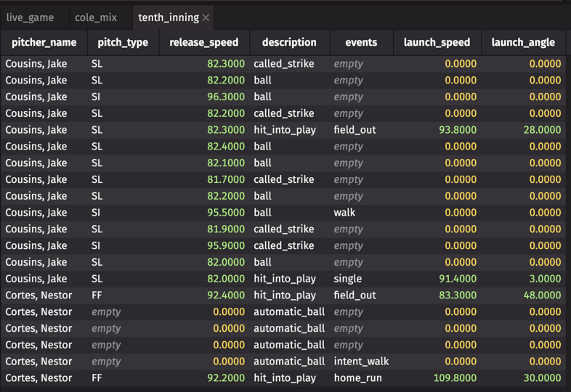Click the release_speed column header

point(203,42)
